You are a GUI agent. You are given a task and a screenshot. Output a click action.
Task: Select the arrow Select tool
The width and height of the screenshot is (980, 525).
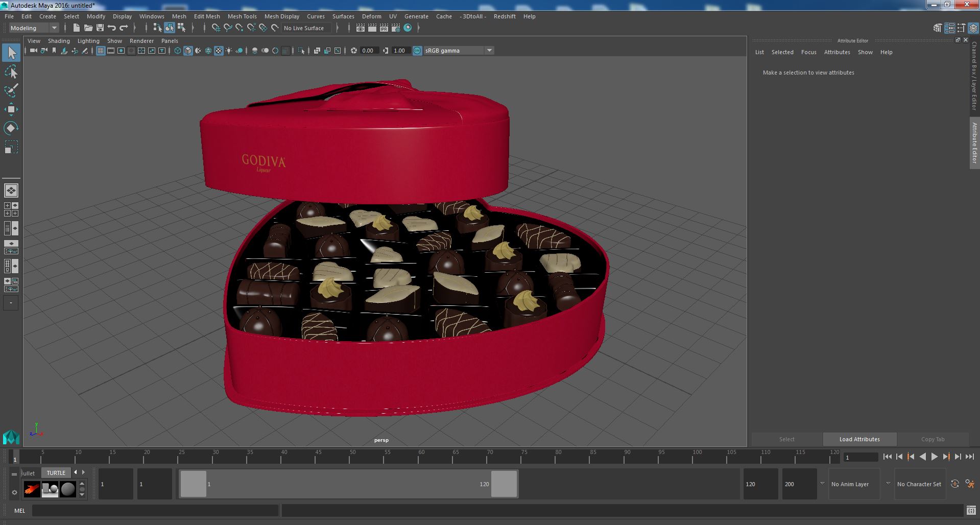(x=11, y=53)
